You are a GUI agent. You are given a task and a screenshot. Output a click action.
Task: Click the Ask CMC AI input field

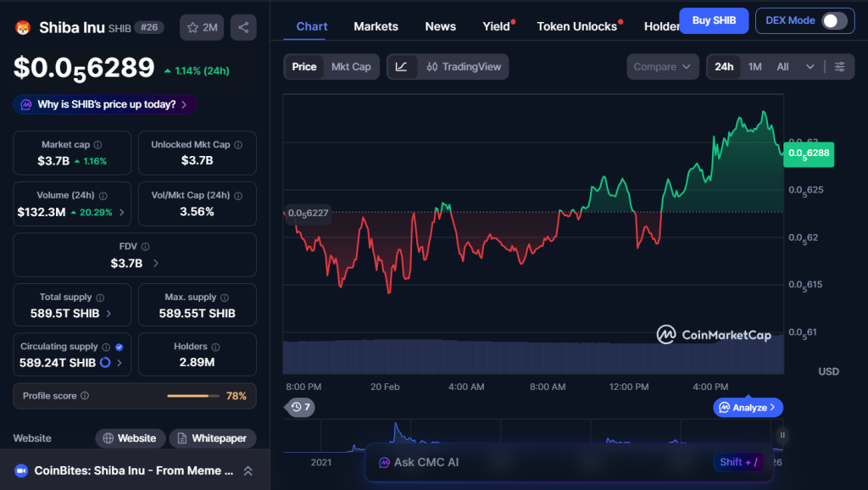click(542, 462)
